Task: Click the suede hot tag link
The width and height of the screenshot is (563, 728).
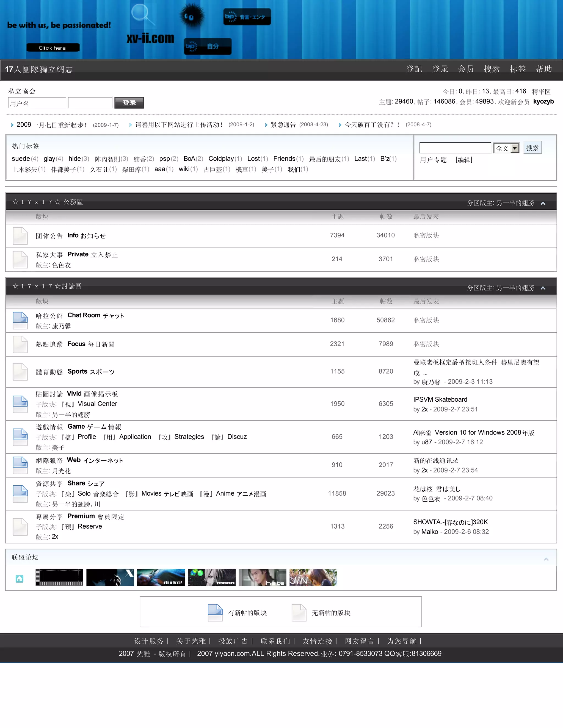Action: tap(21, 159)
